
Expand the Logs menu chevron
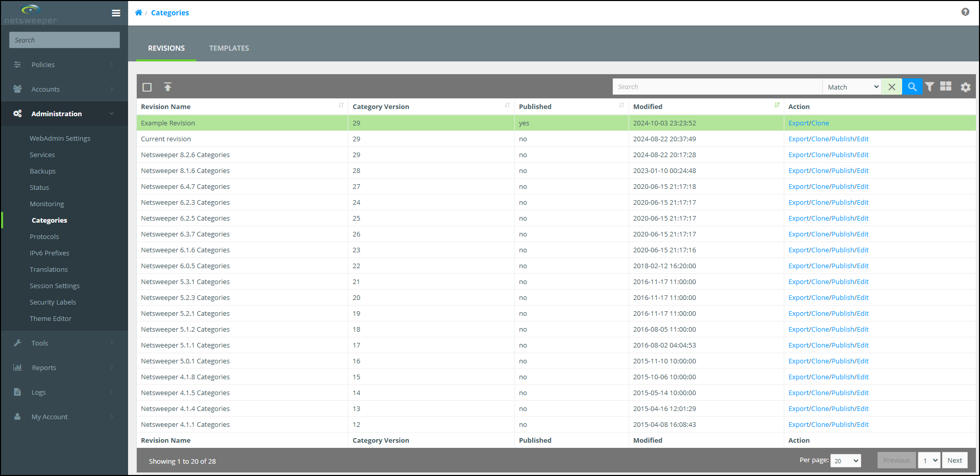[x=112, y=392]
